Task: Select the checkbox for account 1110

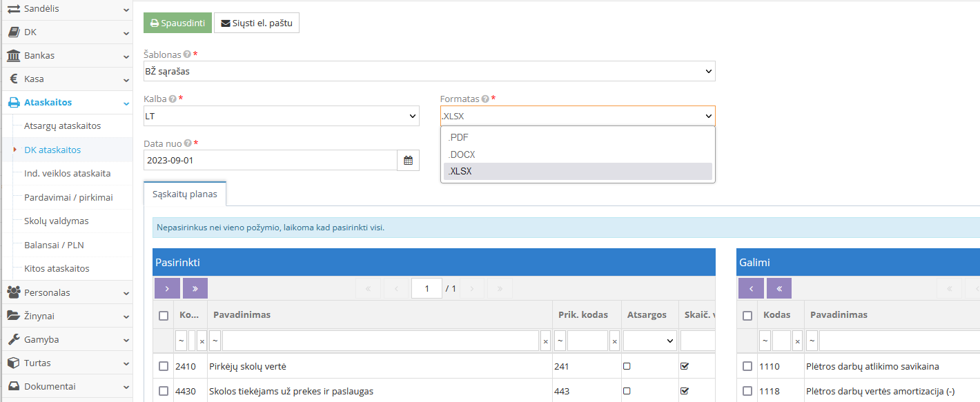Action: pos(747,366)
